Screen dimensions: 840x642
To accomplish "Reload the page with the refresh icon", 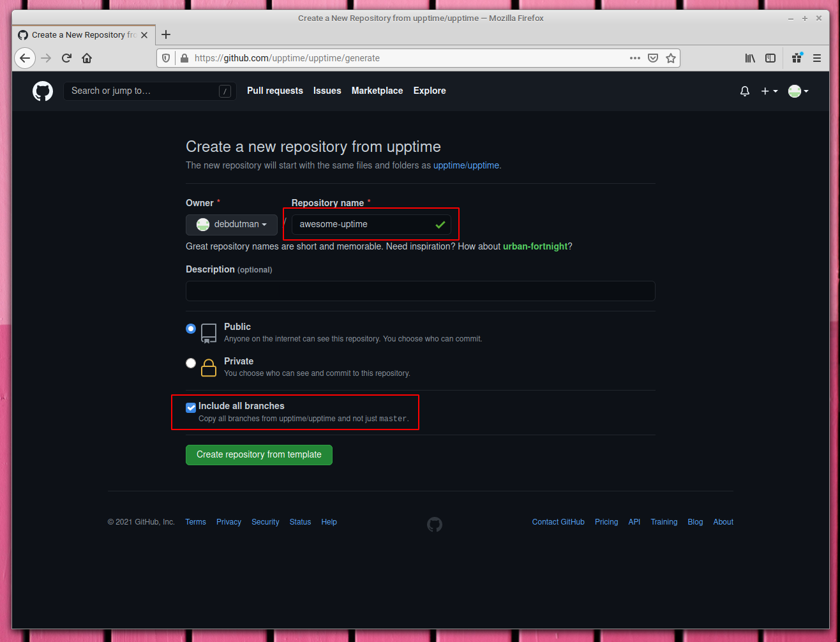I will (x=66, y=57).
